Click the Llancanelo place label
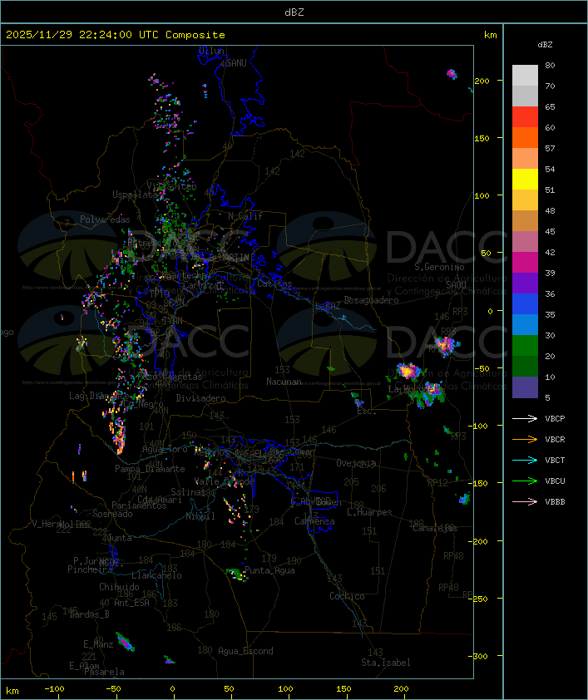Image resolution: width=588 pixels, height=700 pixels. pos(156,575)
